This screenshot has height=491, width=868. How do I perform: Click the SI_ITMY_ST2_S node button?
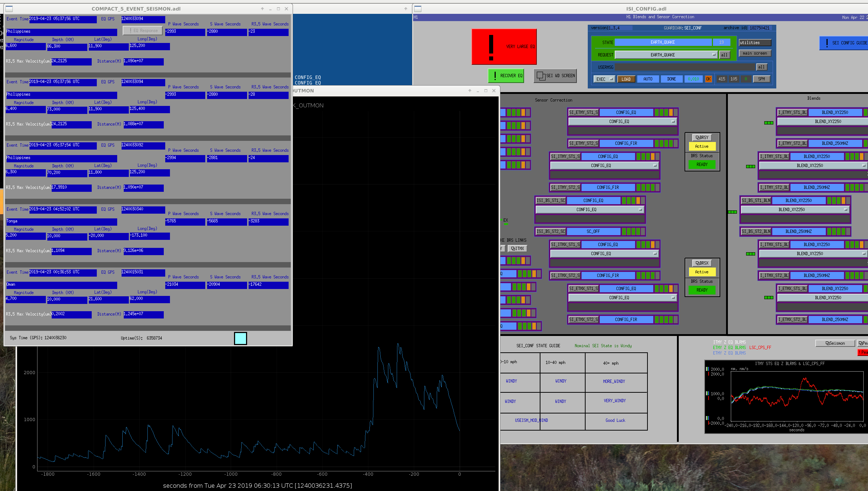point(565,187)
